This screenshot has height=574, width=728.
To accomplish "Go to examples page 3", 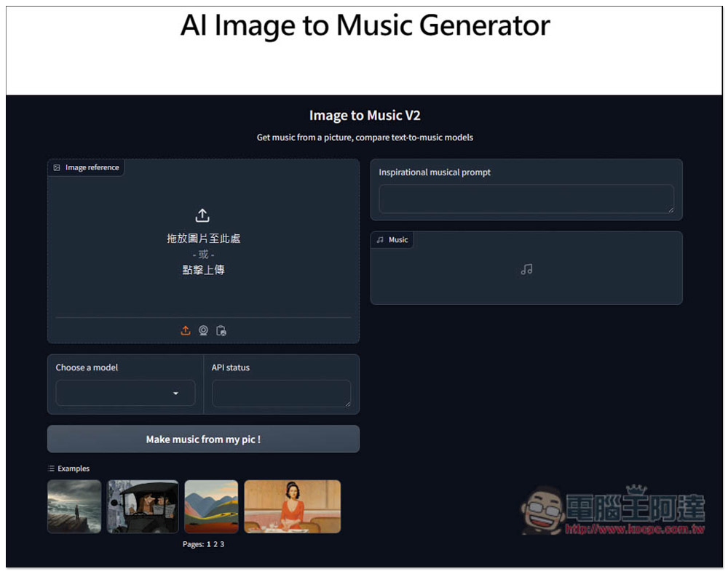I will click(222, 544).
